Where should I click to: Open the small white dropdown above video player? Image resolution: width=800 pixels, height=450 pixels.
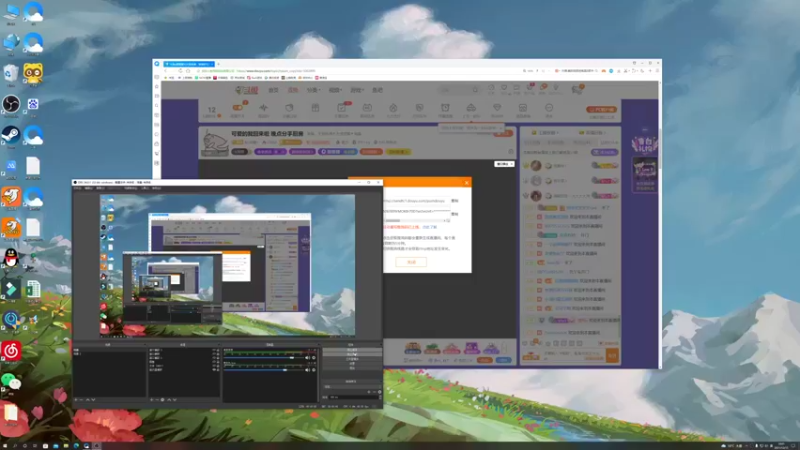504,164
